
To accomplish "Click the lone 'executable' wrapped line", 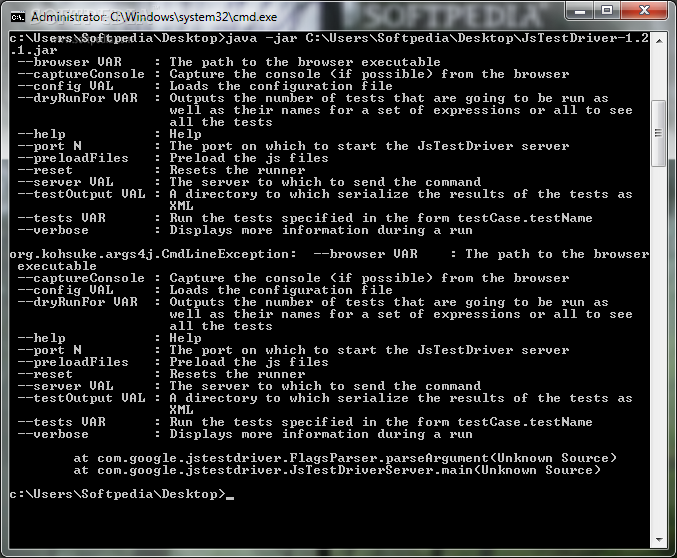I will [57, 266].
